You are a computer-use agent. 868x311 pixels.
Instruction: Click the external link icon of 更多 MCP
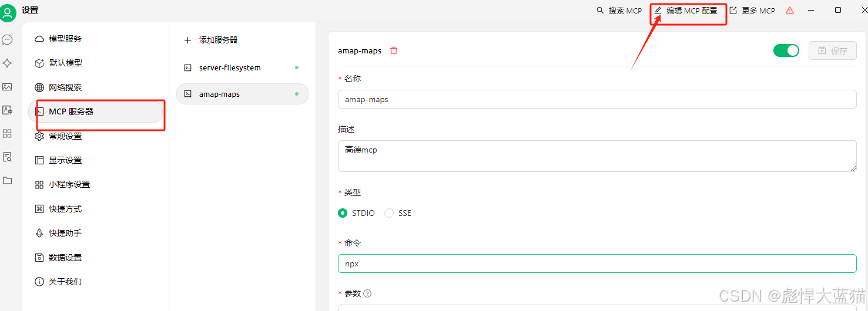pos(733,11)
